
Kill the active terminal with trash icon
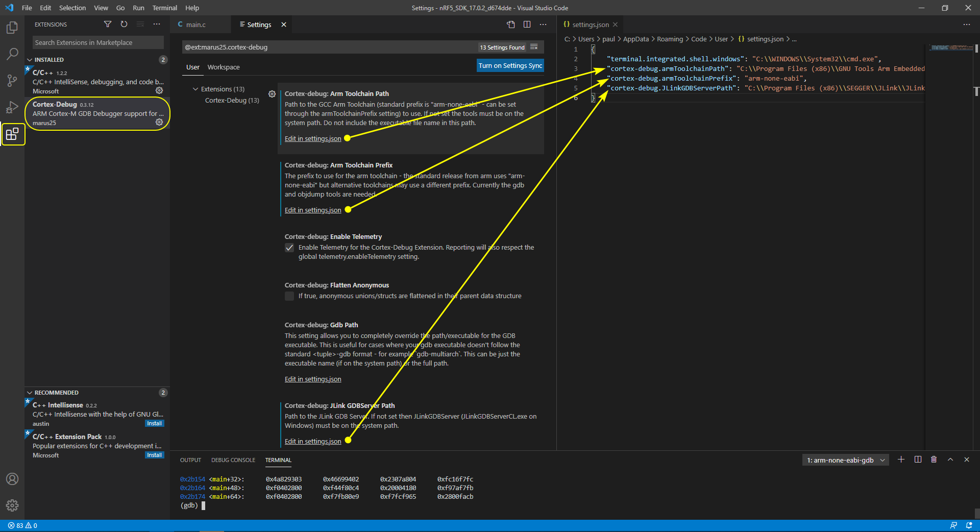click(934, 460)
